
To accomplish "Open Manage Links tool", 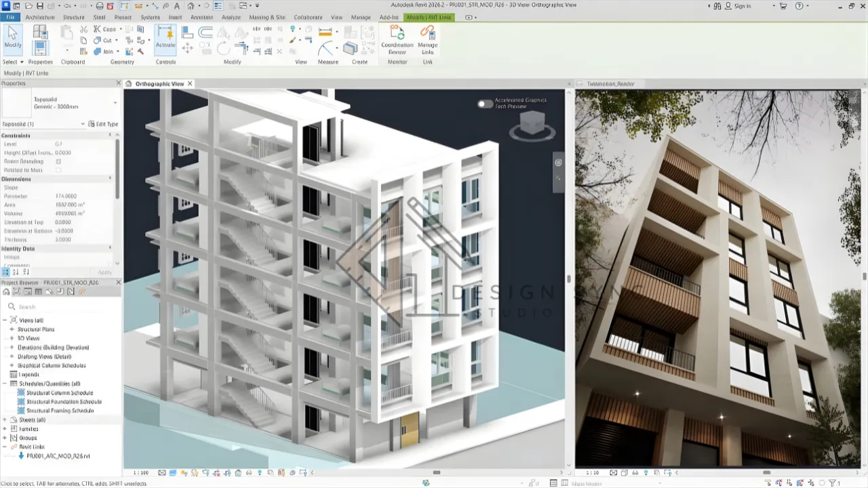I will 427,40.
